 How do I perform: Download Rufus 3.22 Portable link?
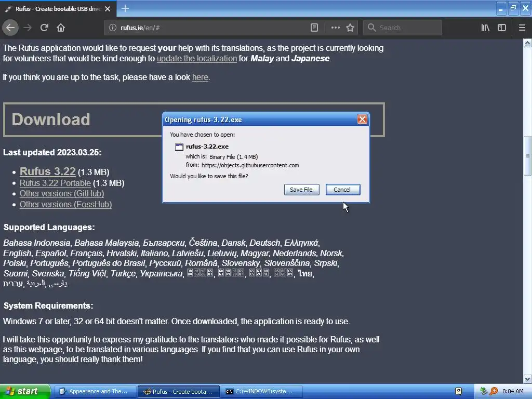point(55,183)
